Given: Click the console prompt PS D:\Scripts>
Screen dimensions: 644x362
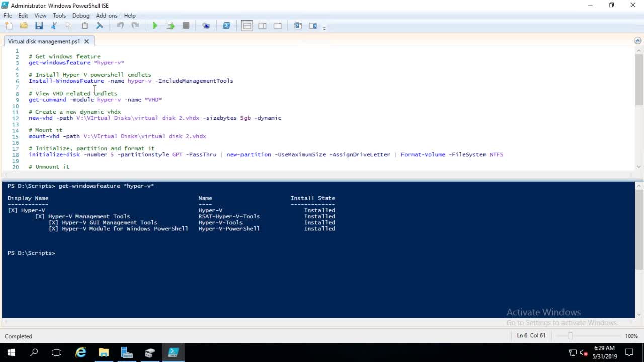Looking at the screenshot, I should (31, 253).
